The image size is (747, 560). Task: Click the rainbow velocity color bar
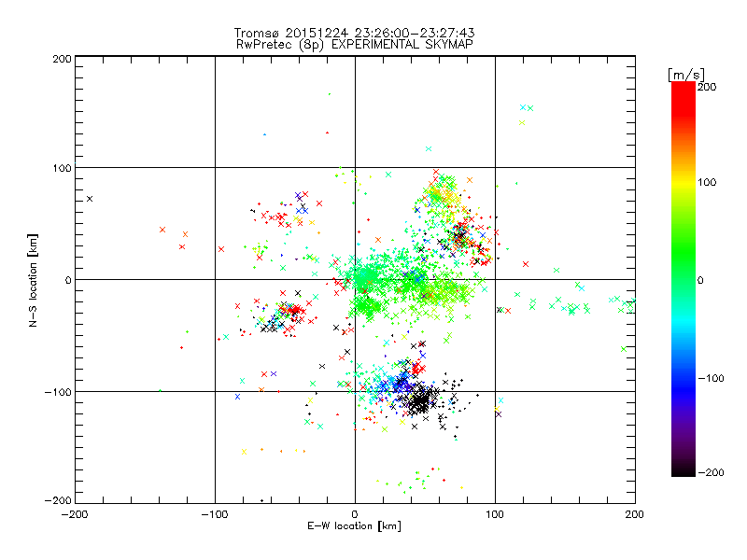pos(684,279)
